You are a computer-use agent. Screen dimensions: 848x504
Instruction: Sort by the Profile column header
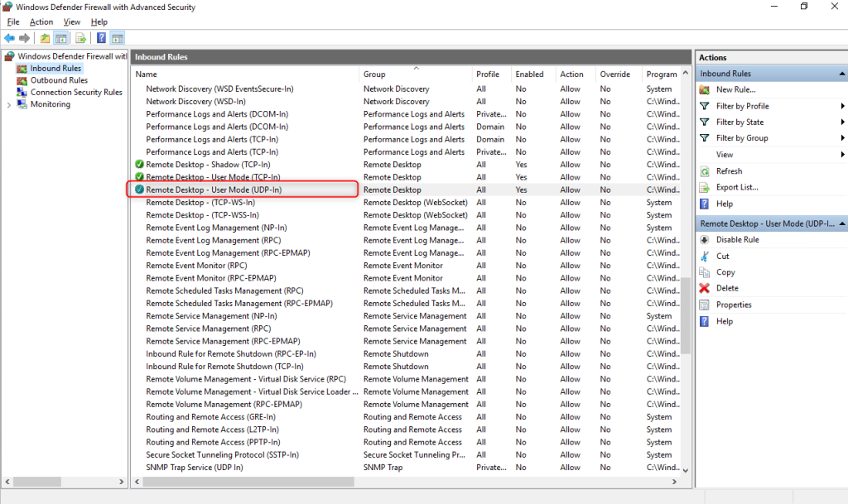click(x=491, y=74)
